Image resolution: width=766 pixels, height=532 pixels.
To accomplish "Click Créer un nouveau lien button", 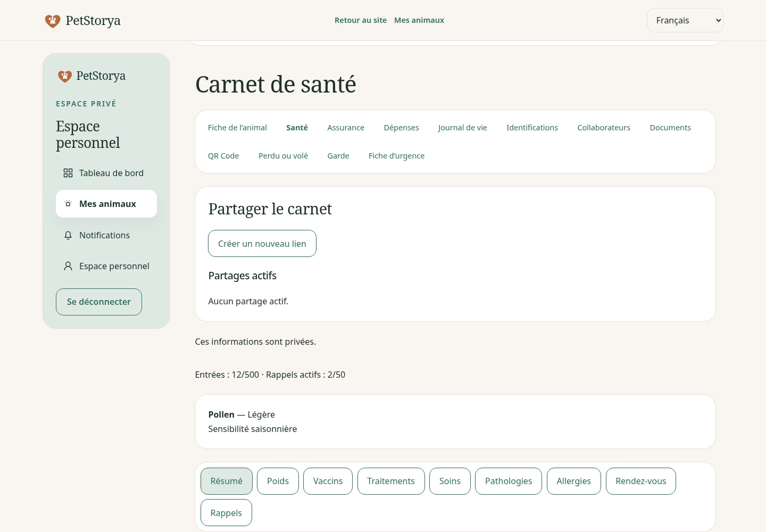I will coord(262,244).
